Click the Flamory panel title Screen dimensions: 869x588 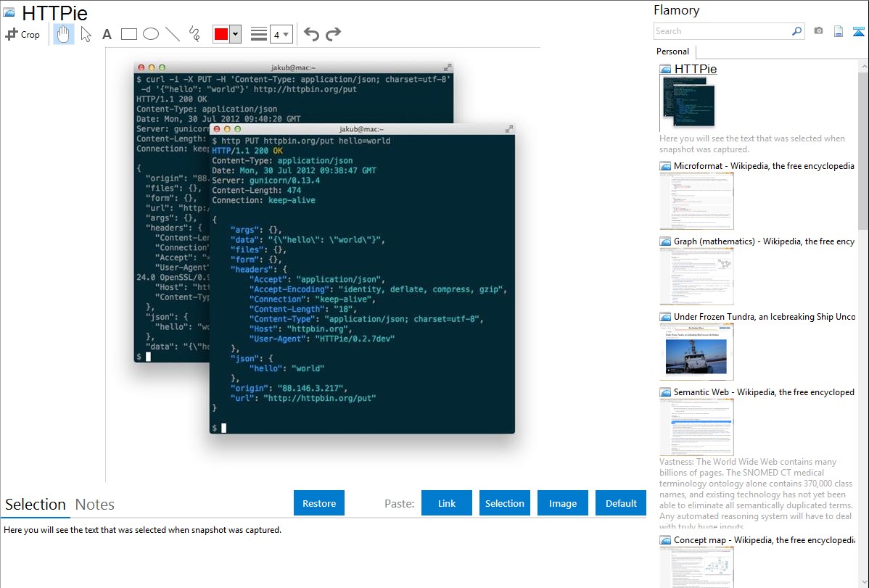pyautogui.click(x=677, y=10)
